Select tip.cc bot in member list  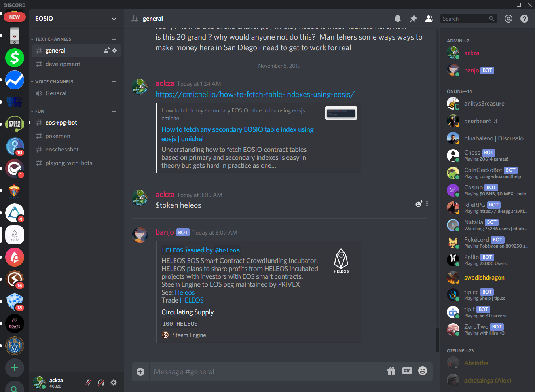(488, 295)
